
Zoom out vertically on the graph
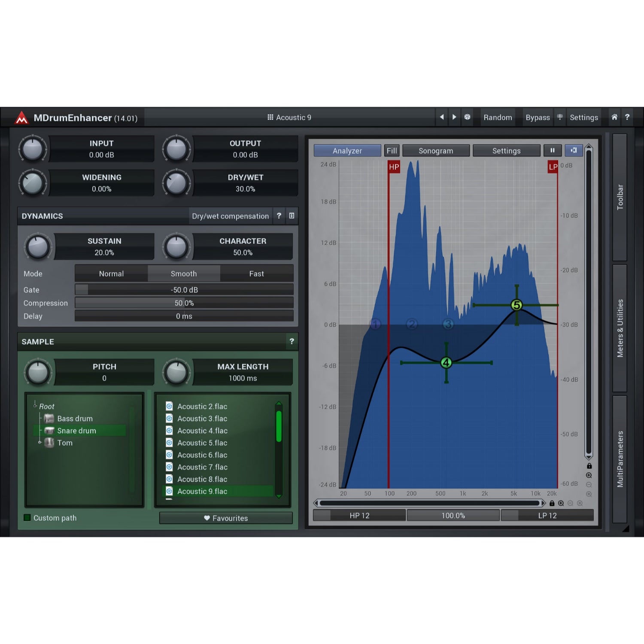tap(589, 485)
